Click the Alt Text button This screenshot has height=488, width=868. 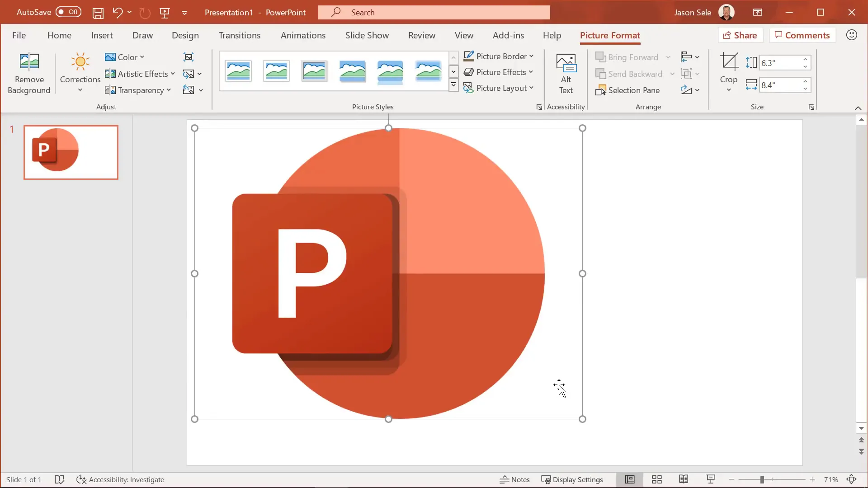[566, 74]
